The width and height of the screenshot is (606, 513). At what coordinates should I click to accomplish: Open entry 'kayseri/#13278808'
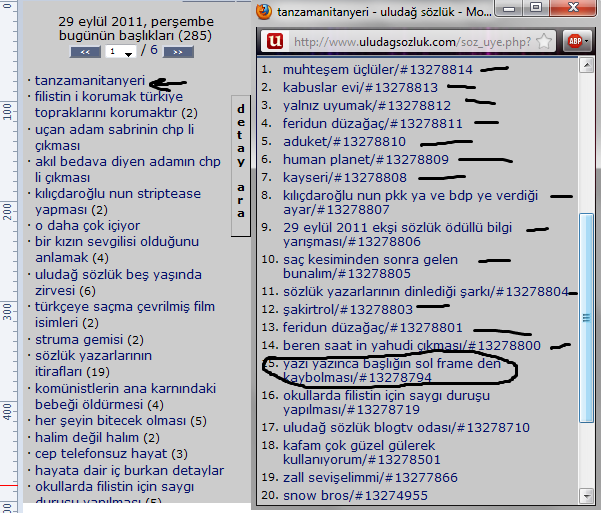coord(345,177)
